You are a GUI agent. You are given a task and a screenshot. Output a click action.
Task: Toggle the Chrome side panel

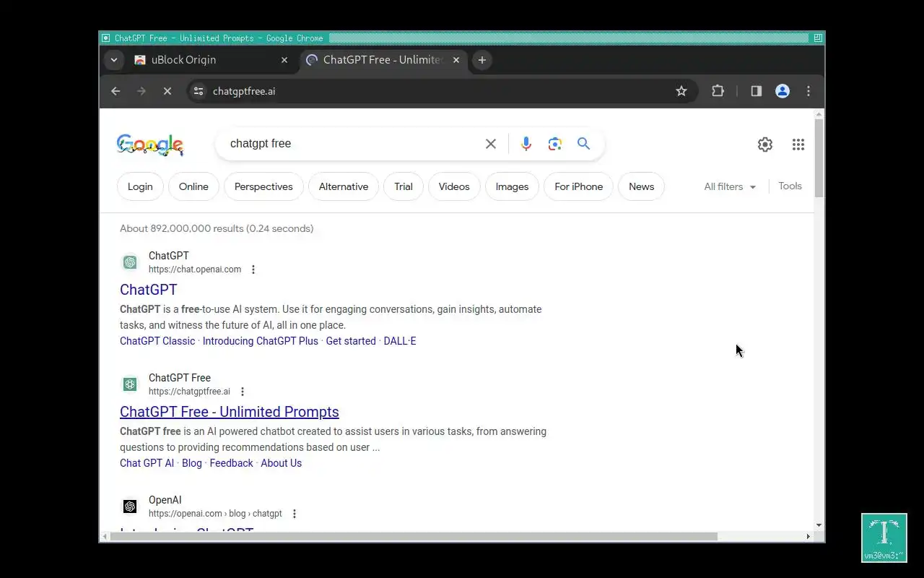point(757,91)
